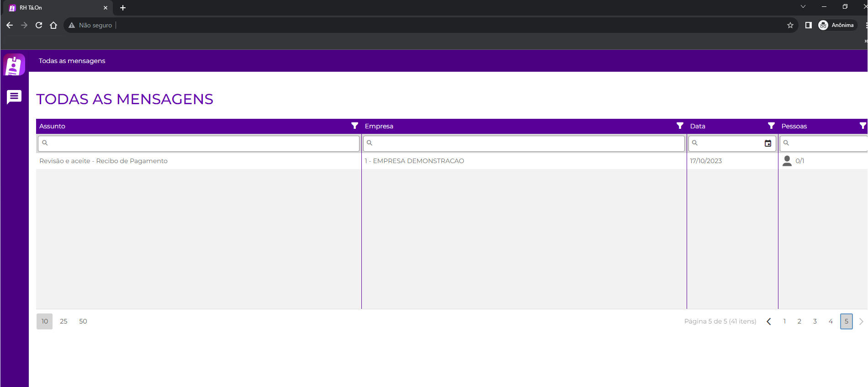The image size is (868, 387).
Task: Sort by the Empresa column header
Action: (379, 126)
